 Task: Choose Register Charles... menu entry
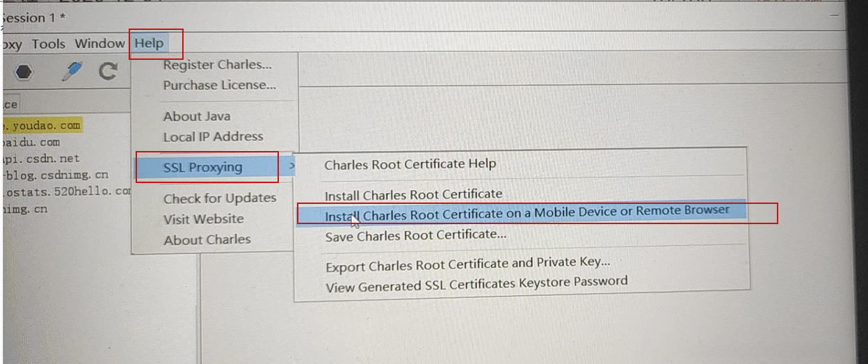click(x=217, y=65)
